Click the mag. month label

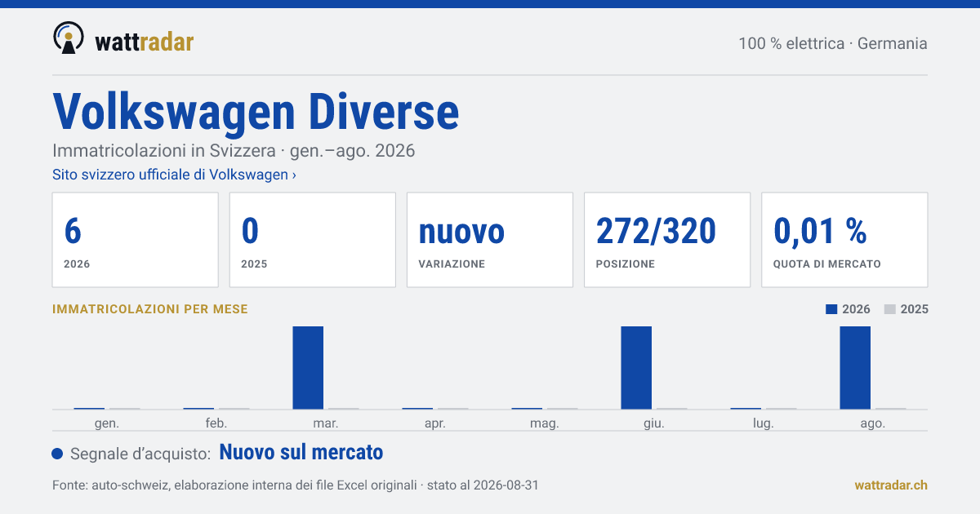[545, 423]
